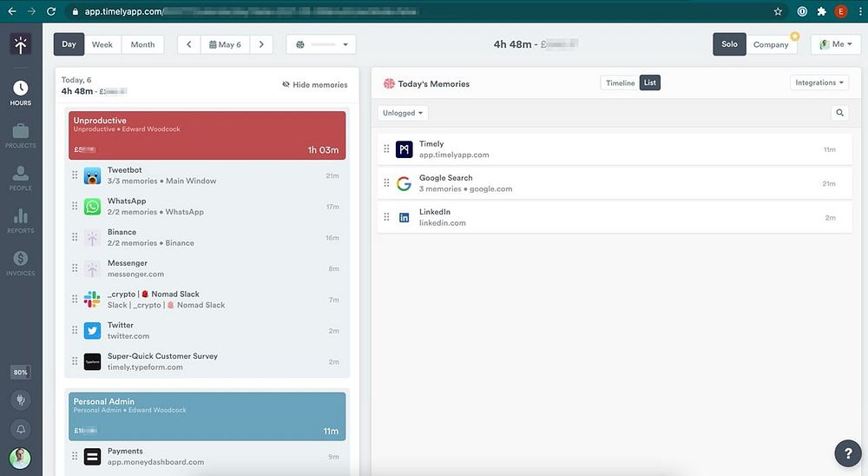Viewport: 868px width, 476px height.
Task: Open the blue Personal Admin entry
Action: [x=207, y=417]
